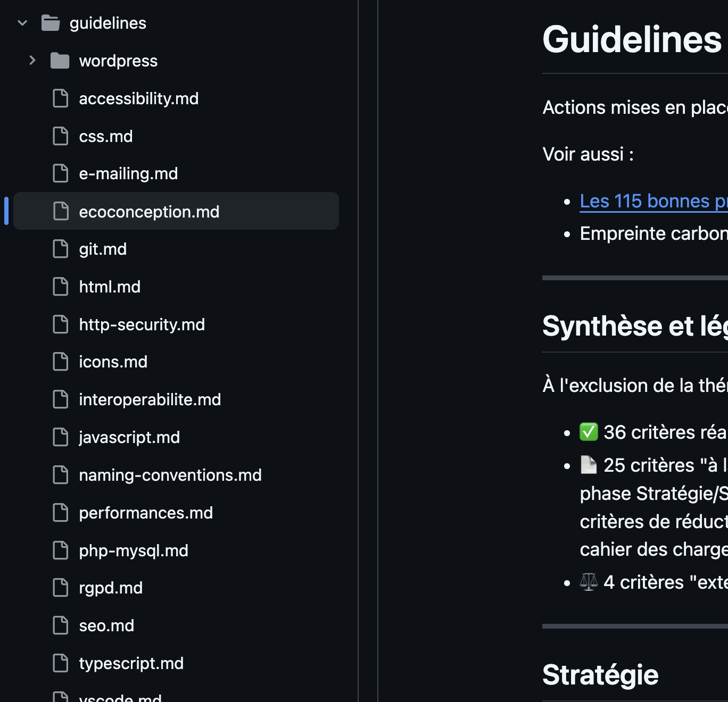This screenshot has width=728, height=702.
Task: Open naming-conventions.md file
Action: tap(170, 475)
